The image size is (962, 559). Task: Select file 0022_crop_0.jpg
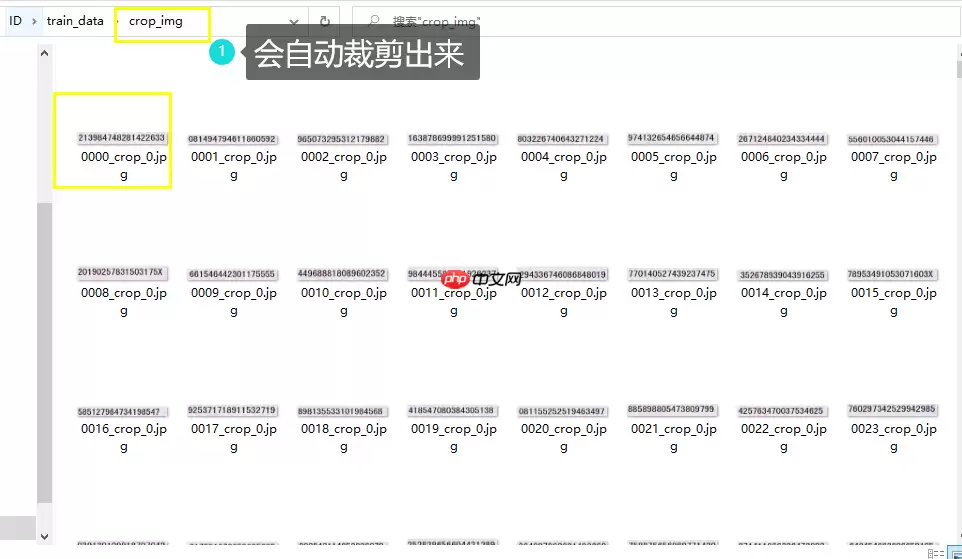[783, 428]
